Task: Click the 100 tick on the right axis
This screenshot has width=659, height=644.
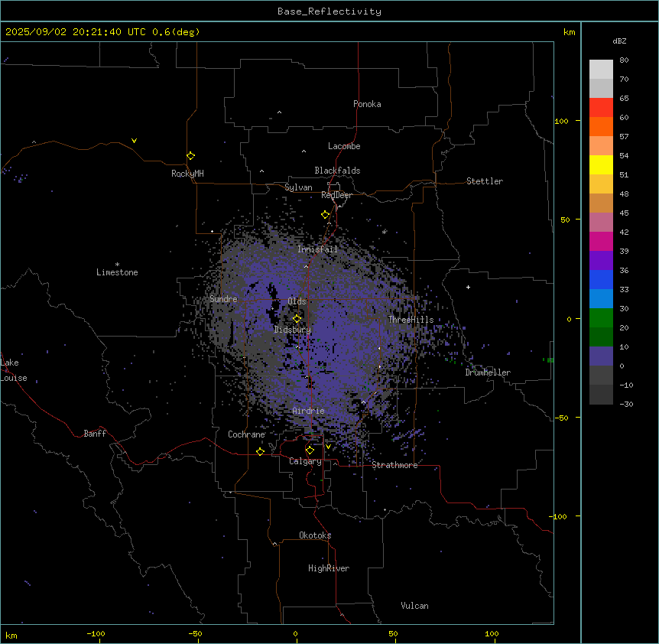Action: click(x=561, y=121)
